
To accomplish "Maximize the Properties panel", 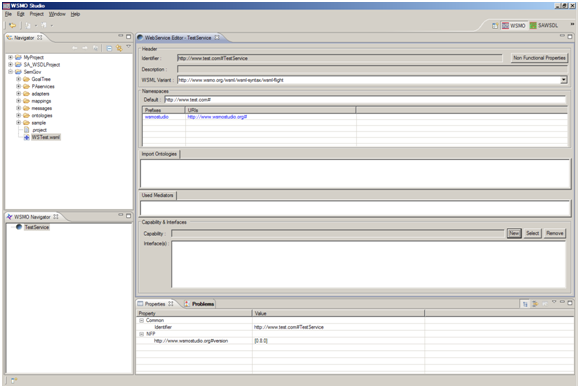I will click(x=570, y=303).
